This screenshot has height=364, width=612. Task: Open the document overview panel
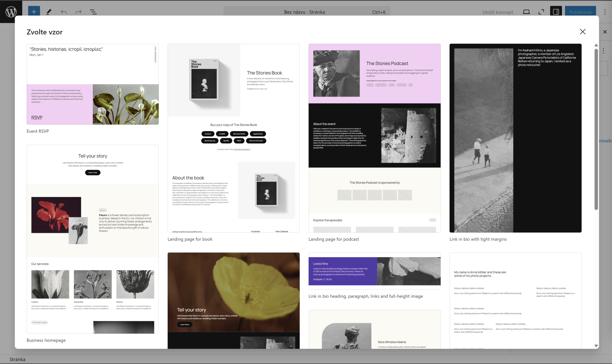pos(93,12)
